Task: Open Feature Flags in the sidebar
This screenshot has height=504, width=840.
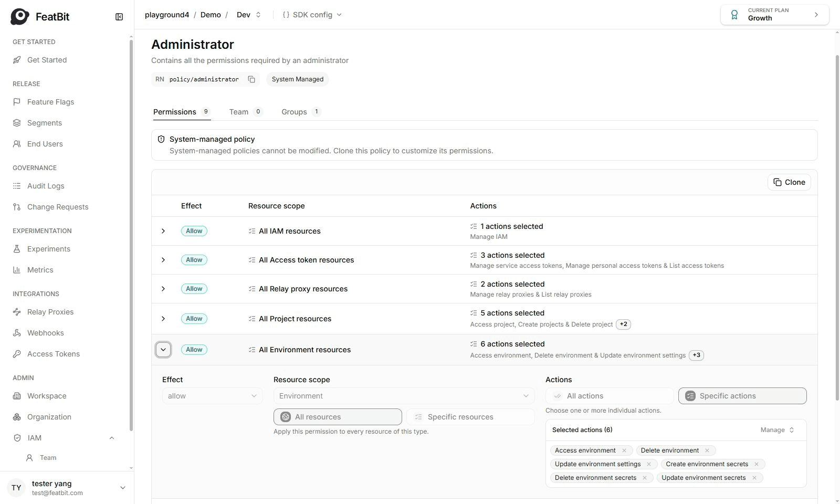Action: pos(50,102)
